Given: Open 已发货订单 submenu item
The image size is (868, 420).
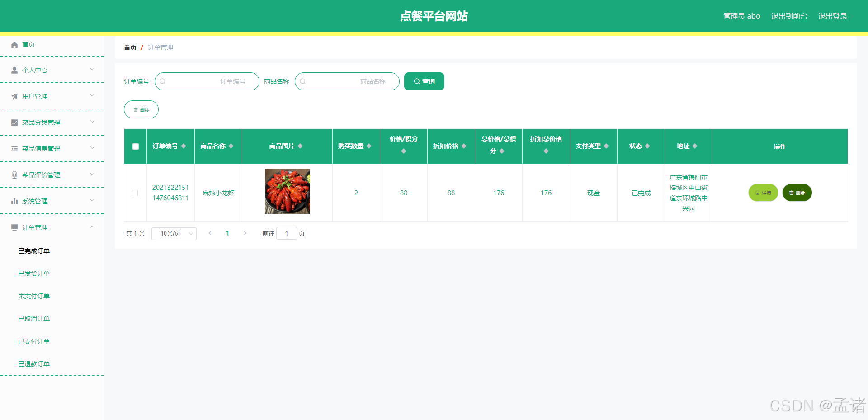Looking at the screenshot, I should click(x=34, y=274).
